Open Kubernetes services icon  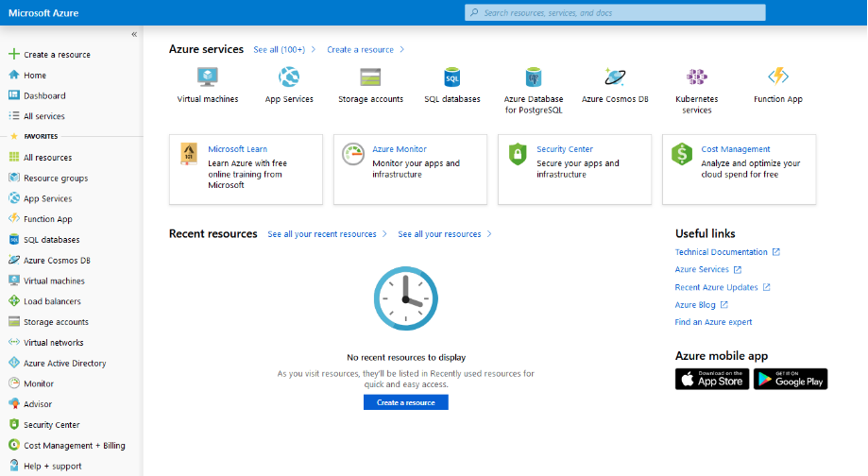696,76
